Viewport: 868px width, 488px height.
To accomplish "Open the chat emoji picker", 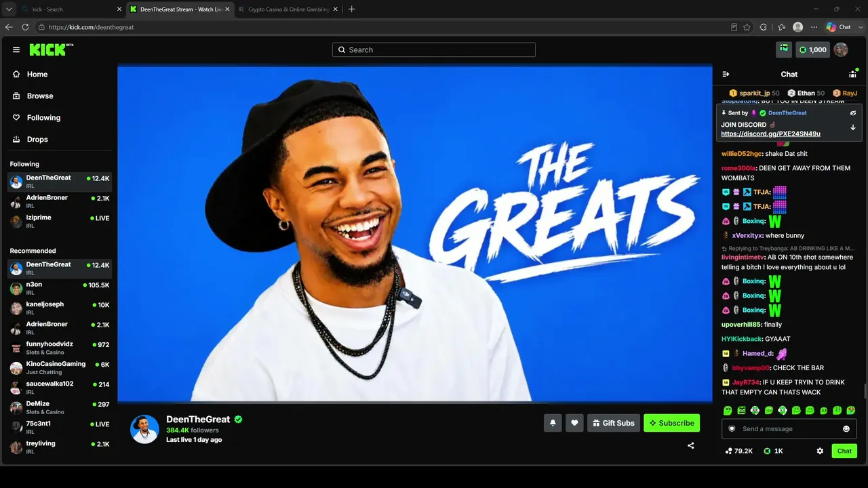I will click(x=846, y=429).
